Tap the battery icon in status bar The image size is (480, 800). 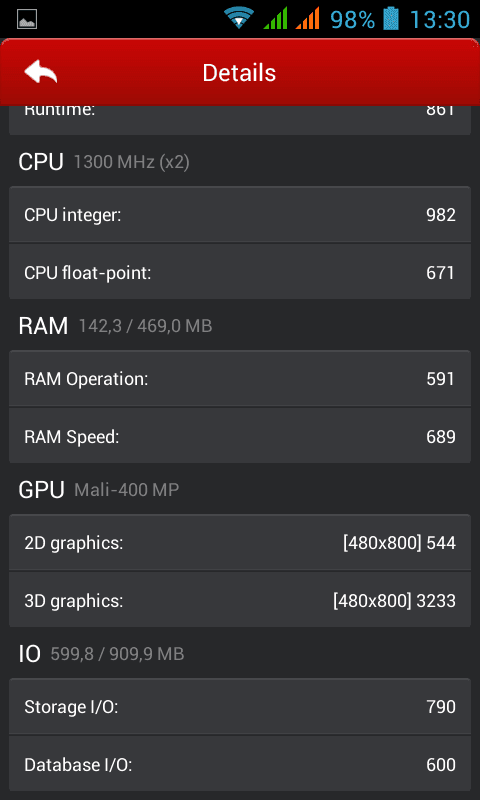[x=391, y=19]
